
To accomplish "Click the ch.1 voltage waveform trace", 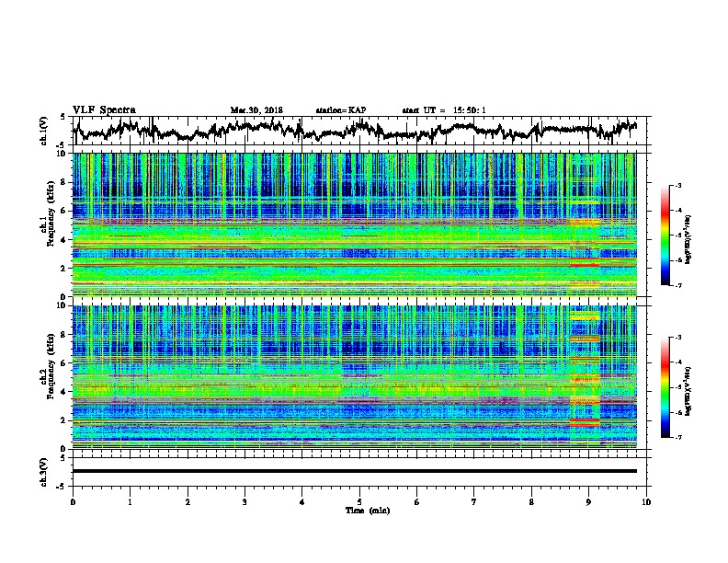I will coord(355,130).
